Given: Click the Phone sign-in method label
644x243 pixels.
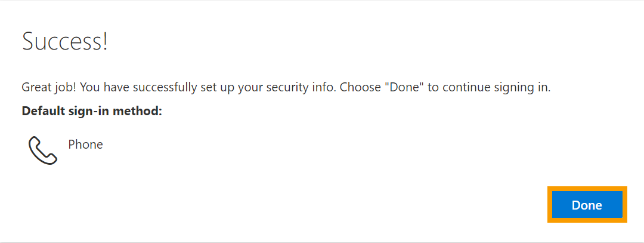Looking at the screenshot, I should pyautogui.click(x=85, y=144).
